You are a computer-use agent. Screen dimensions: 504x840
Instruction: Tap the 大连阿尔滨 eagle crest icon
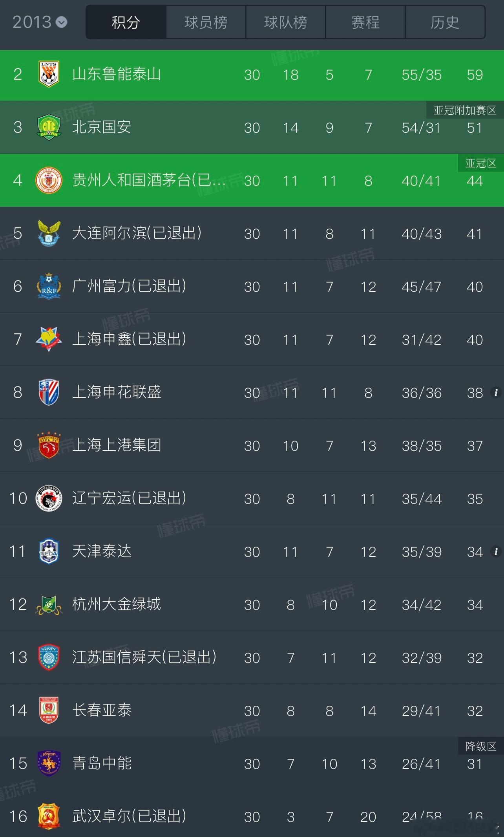(49, 233)
